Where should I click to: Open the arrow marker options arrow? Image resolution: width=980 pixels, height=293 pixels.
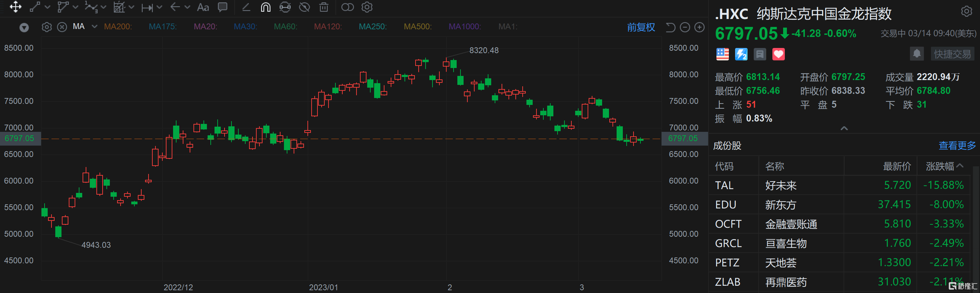point(188,7)
